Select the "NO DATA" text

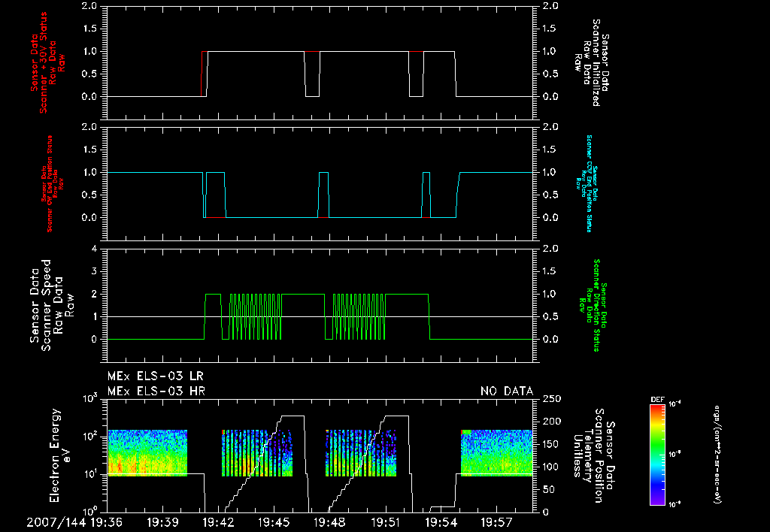[x=507, y=391]
